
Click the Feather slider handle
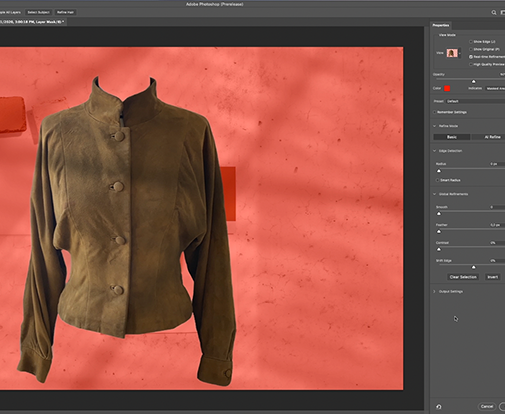tap(439, 232)
